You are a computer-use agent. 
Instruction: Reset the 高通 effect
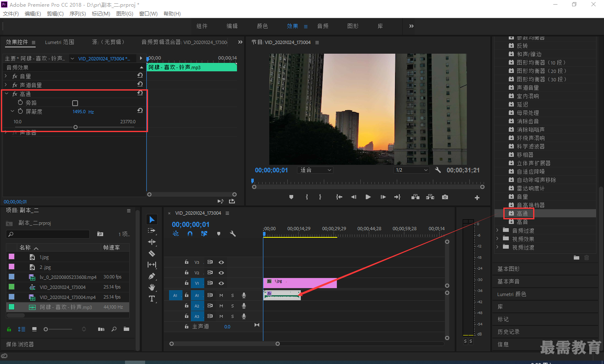140,93
